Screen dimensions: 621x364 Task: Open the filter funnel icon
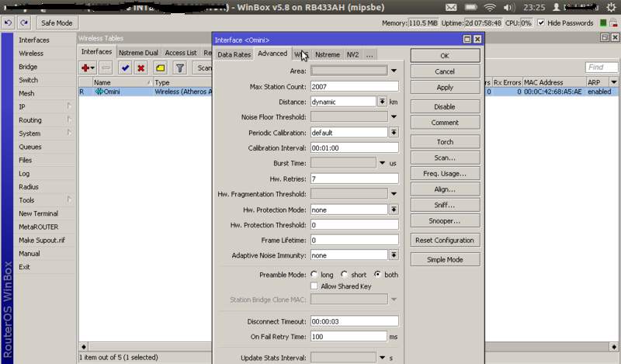pyautogui.click(x=180, y=68)
